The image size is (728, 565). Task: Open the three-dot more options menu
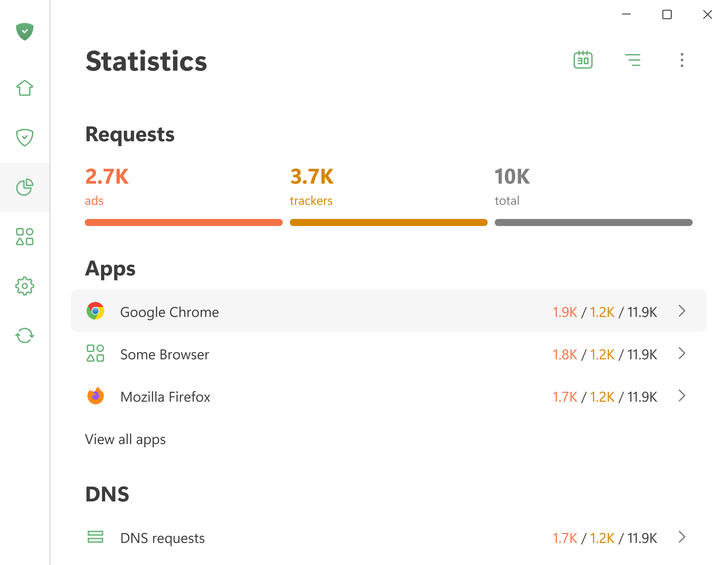[x=682, y=60]
